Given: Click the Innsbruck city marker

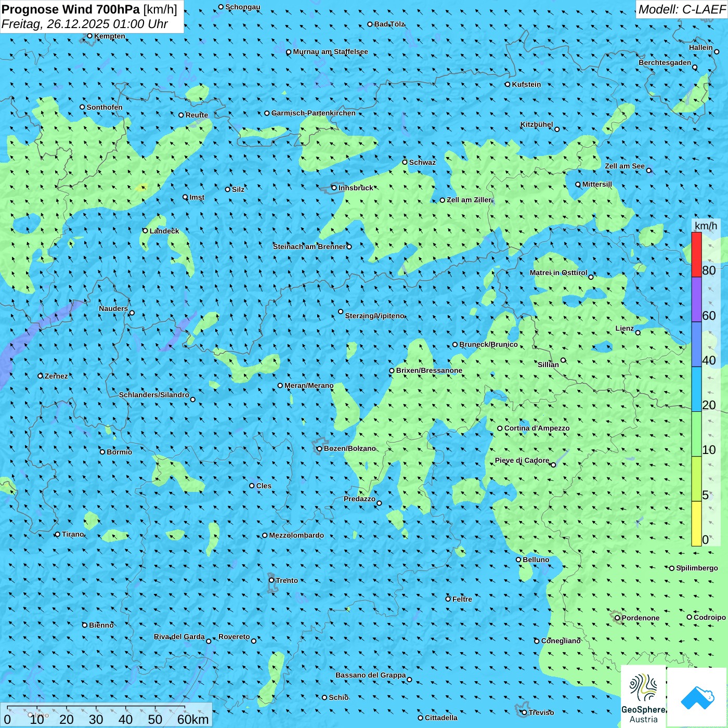Looking at the screenshot, I should [334, 188].
